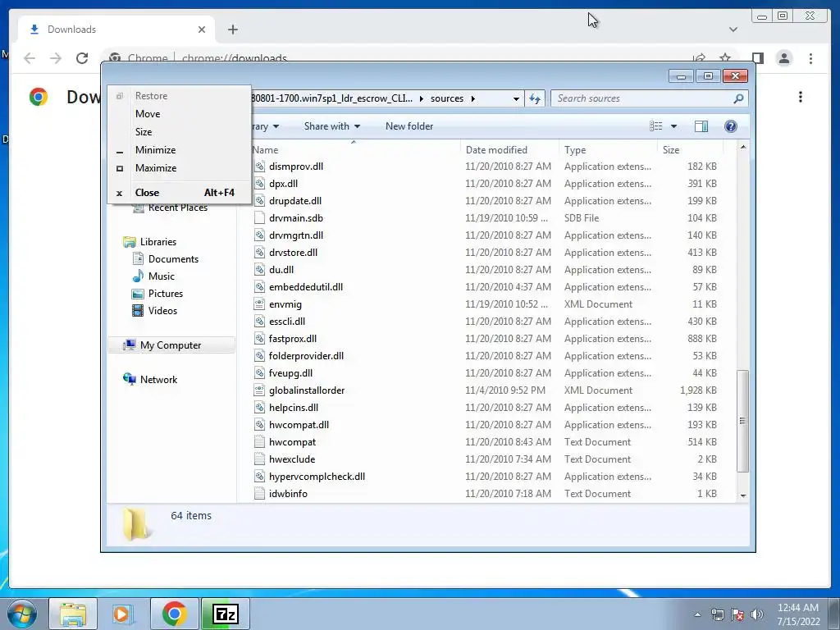The image size is (840, 630).
Task: Switch to the Downloads browser tab
Action: 116,30
